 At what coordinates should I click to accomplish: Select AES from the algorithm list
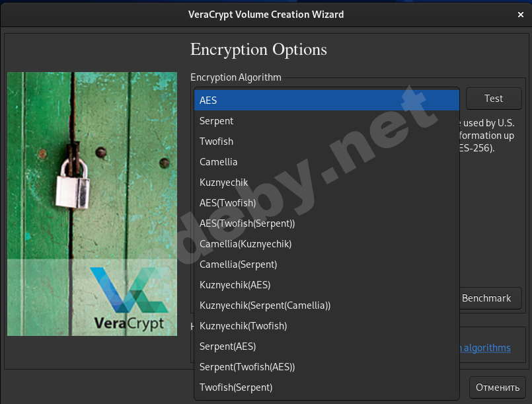click(326, 101)
